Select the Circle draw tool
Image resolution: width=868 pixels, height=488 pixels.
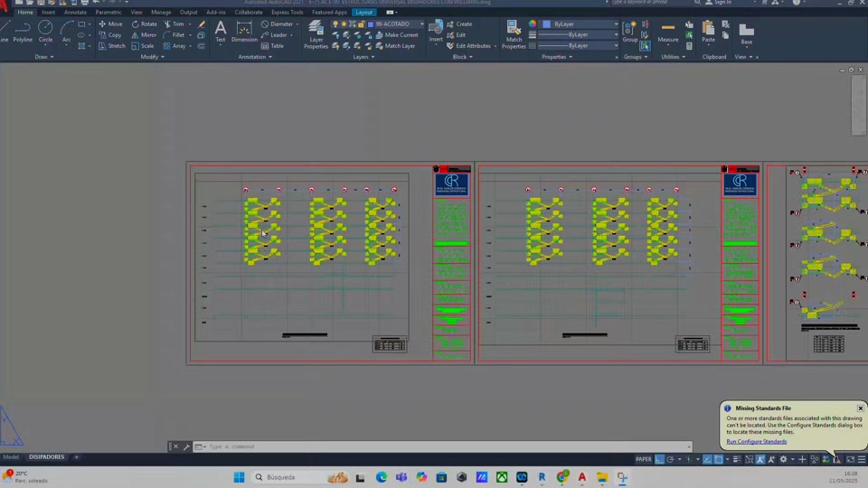coord(45,32)
